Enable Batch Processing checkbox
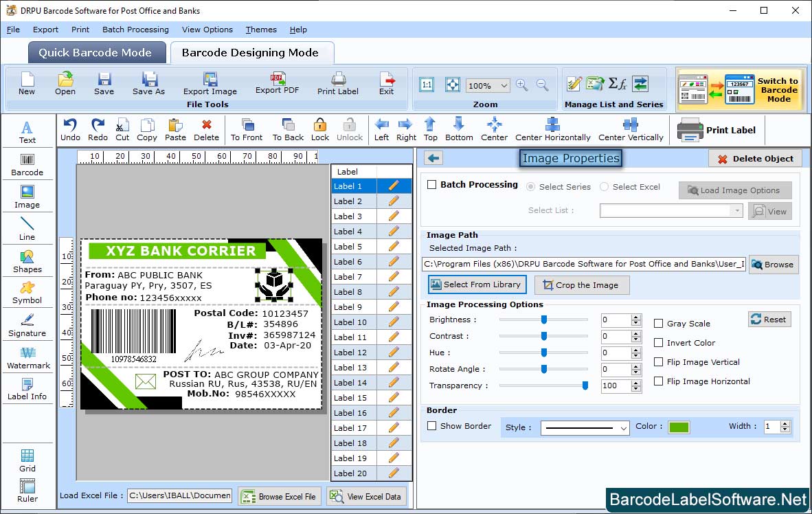This screenshot has width=812, height=514. 432,184
